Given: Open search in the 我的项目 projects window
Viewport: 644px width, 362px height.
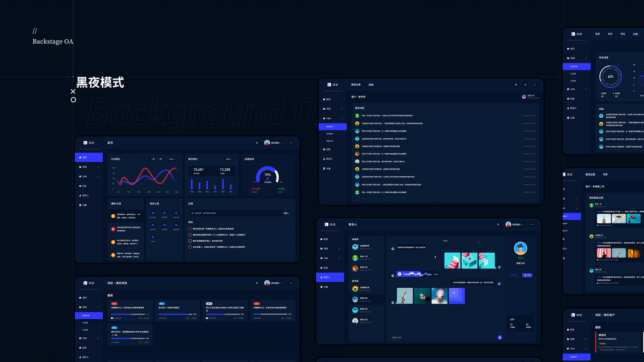Looking at the screenshot, I should (x=257, y=283).
